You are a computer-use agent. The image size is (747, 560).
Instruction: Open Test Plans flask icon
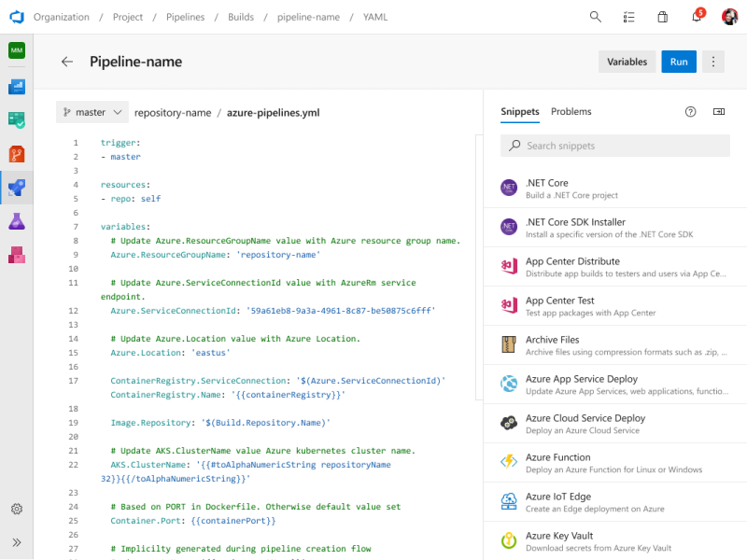[17, 221]
